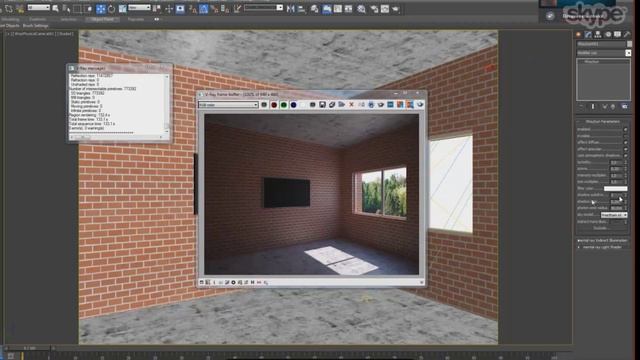The height and width of the screenshot is (360, 640).
Task: Switch to the Selection ribbon tab
Action: click(x=68, y=19)
